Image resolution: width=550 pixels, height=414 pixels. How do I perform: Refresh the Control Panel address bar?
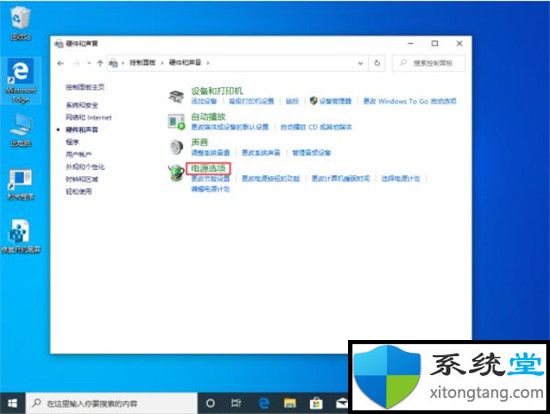[377, 63]
